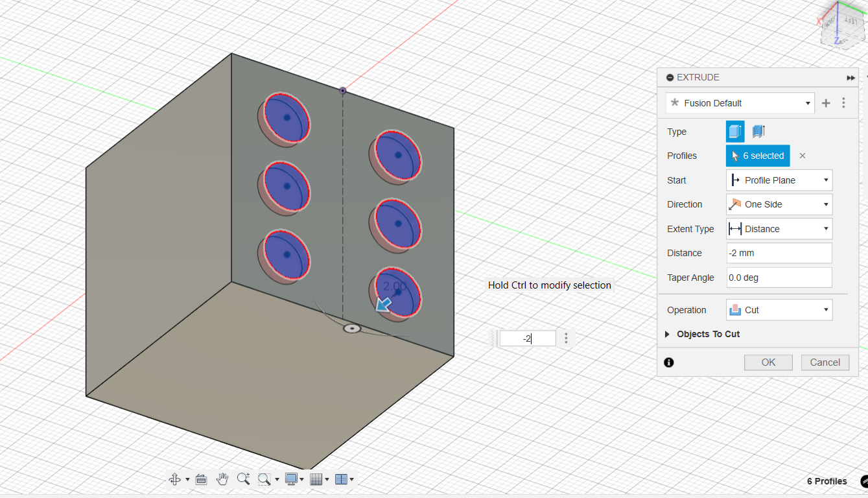The image size is (868, 498).
Task: Choose the standard Extrude type
Action: click(735, 132)
